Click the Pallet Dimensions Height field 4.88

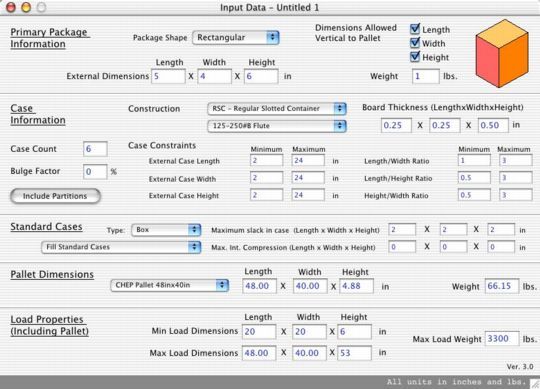point(356,286)
